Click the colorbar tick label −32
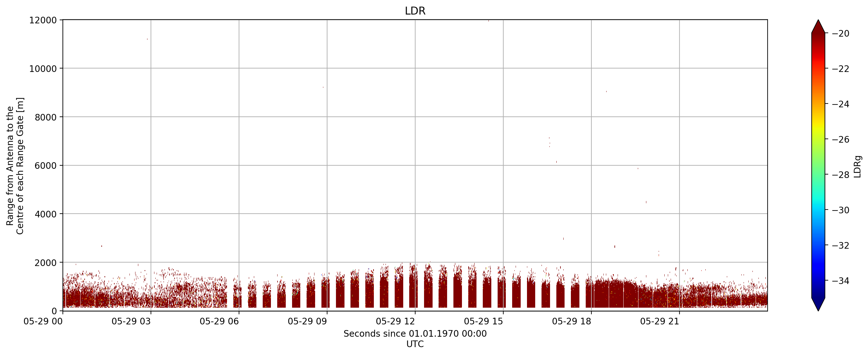Viewport: 868px width, 355px height. 841,246
